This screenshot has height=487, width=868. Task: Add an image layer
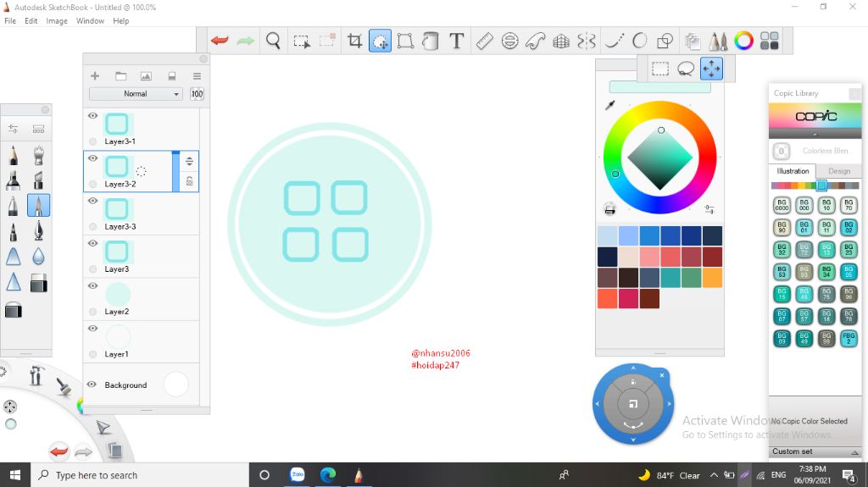click(x=146, y=76)
